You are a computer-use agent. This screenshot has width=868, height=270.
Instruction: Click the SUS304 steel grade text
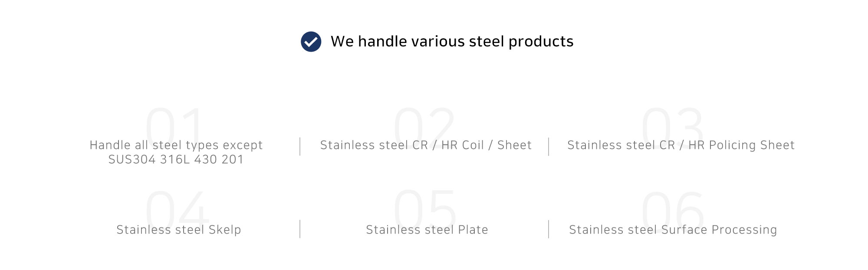click(x=132, y=159)
